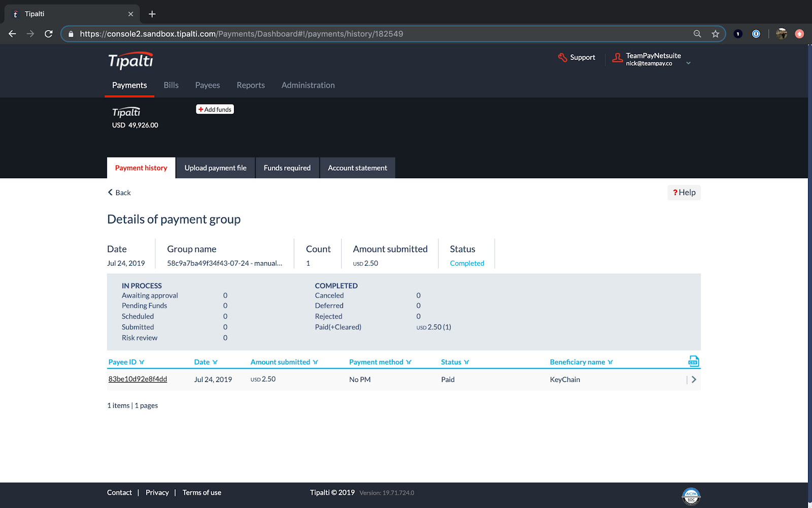Viewport: 812px width, 508px height.
Task: Click the Paid status cell
Action: click(x=448, y=379)
